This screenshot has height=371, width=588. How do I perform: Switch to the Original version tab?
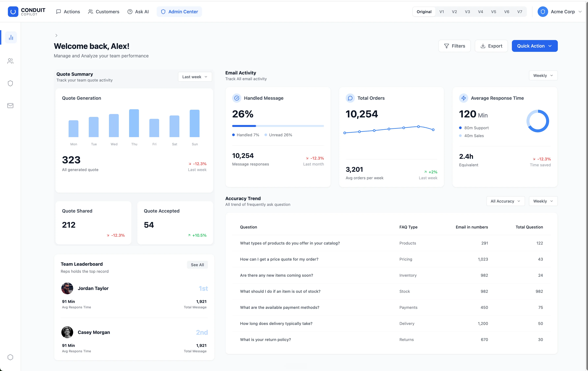424,11
